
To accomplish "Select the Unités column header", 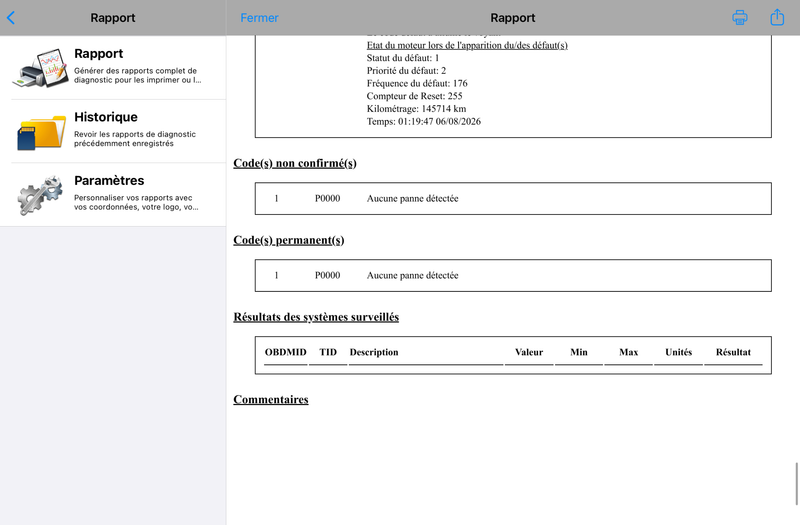I will 679,353.
